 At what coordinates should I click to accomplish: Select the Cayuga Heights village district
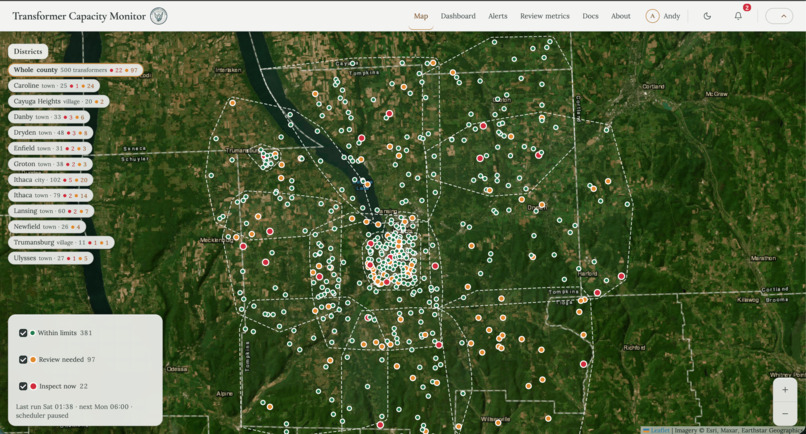59,101
